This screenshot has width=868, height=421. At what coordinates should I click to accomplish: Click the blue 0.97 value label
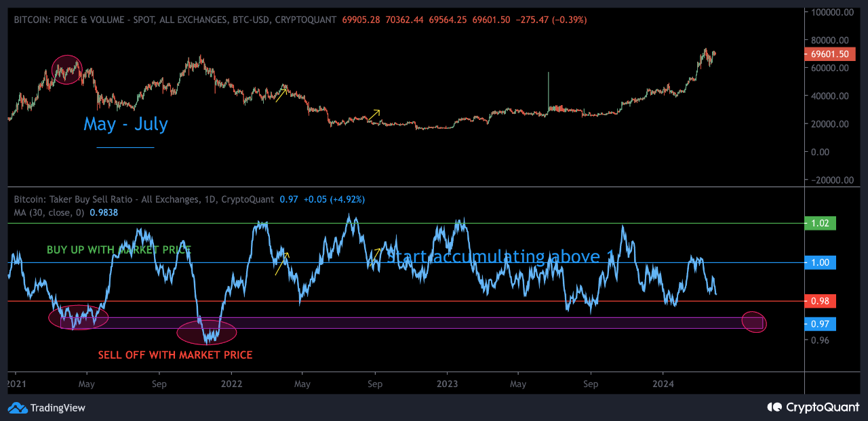pyautogui.click(x=820, y=324)
